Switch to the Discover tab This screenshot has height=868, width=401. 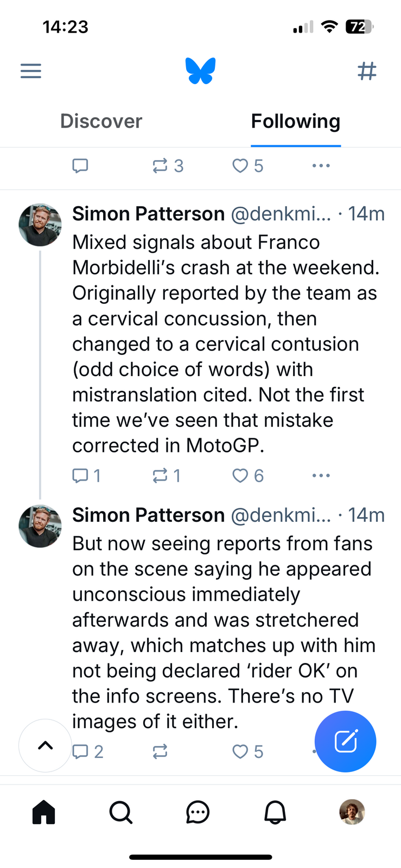101,121
